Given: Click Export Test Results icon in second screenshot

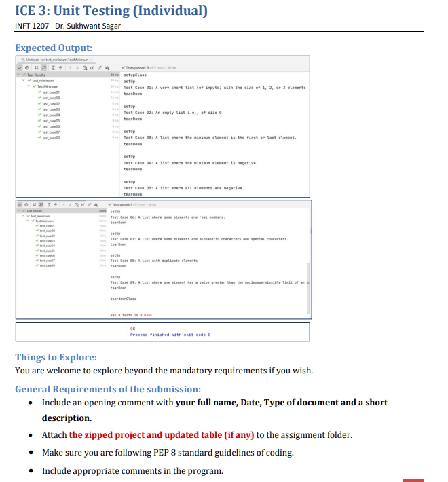Looking at the screenshot, I should click(x=90, y=205).
